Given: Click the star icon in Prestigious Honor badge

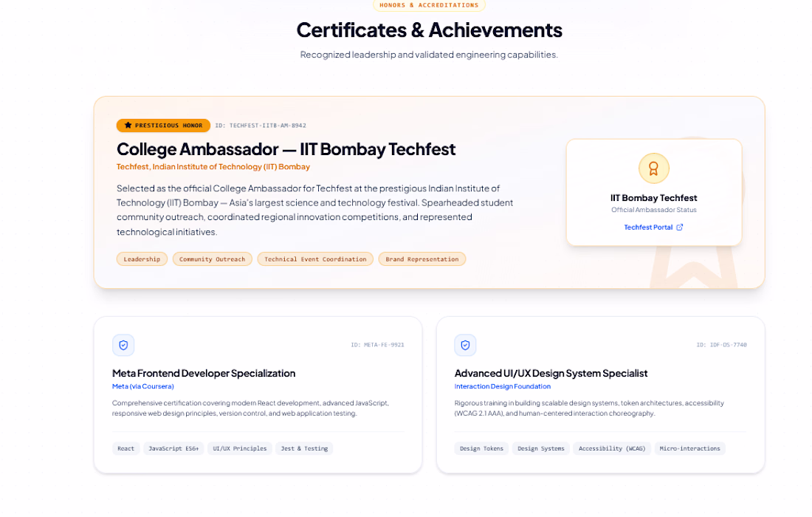Looking at the screenshot, I should [128, 126].
